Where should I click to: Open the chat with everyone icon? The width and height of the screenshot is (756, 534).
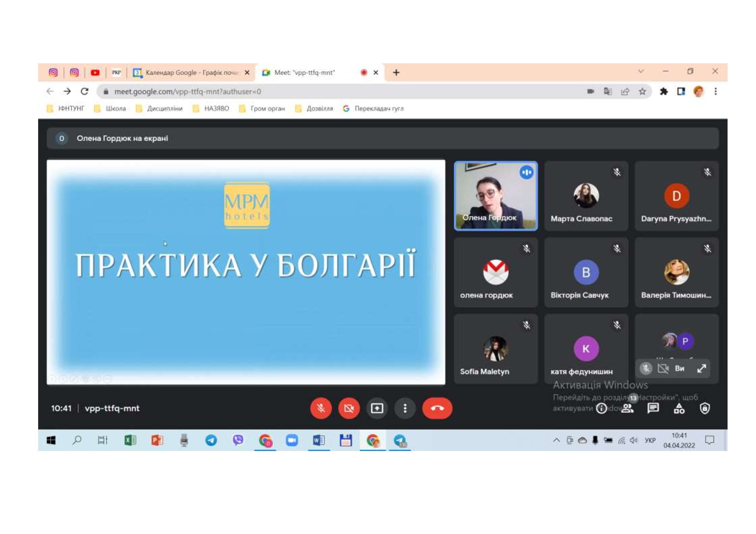point(653,409)
